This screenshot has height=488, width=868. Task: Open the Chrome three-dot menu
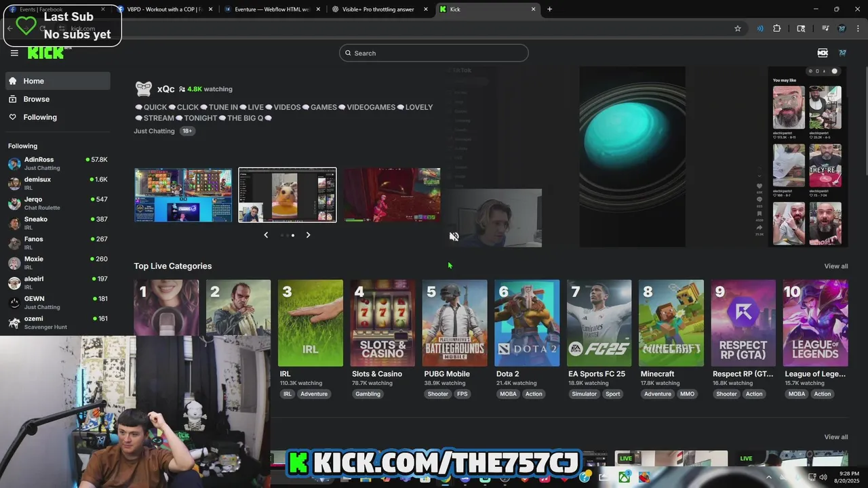[x=859, y=28]
